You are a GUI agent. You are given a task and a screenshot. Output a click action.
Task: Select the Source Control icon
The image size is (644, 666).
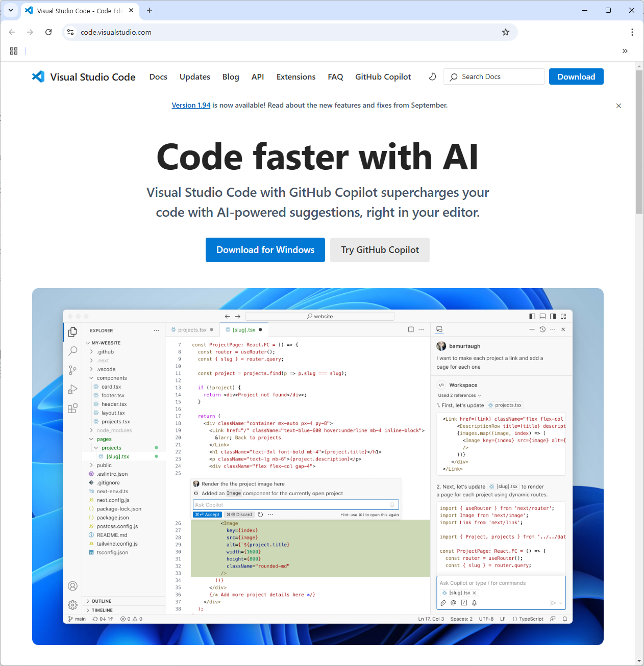72,370
